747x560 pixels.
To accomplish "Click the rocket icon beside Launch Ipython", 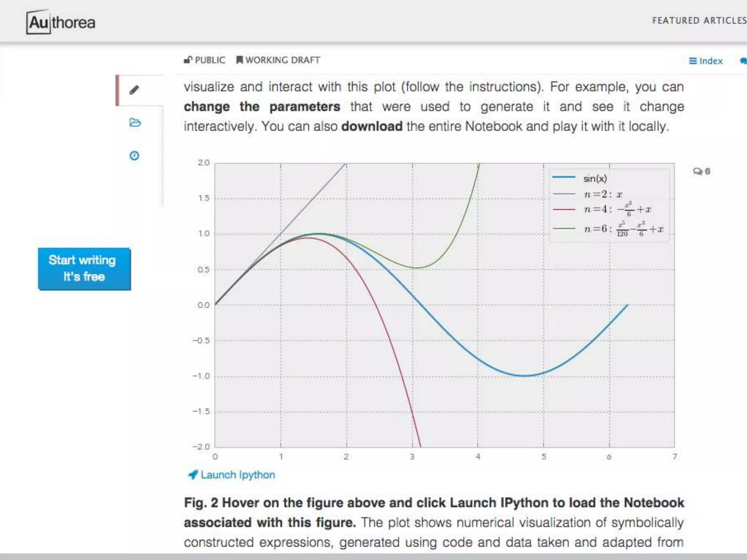I will point(192,475).
